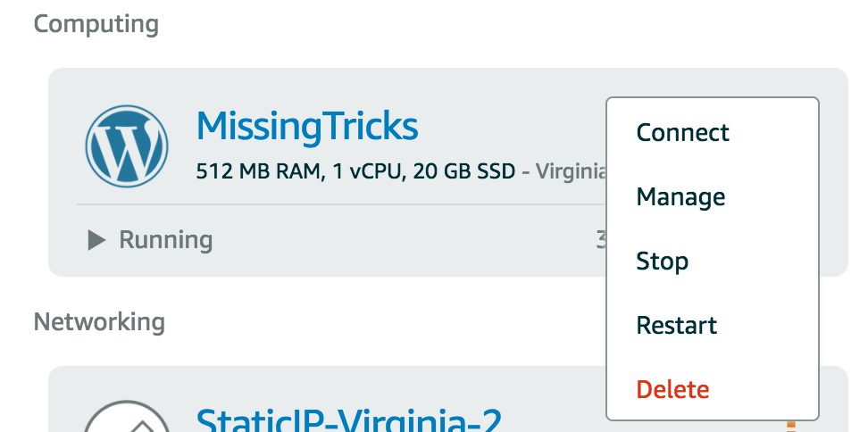
Task: Click the Computing section heading
Action: pyautogui.click(x=96, y=24)
